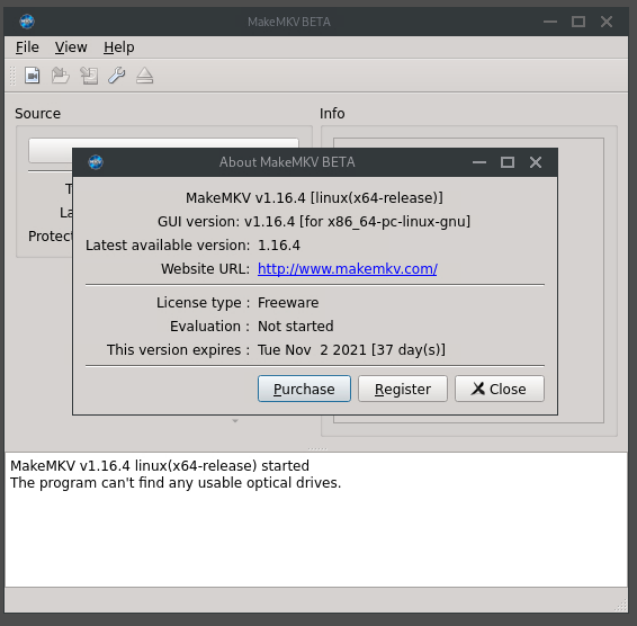Open the Help menu
This screenshot has height=626, width=637.
point(119,48)
